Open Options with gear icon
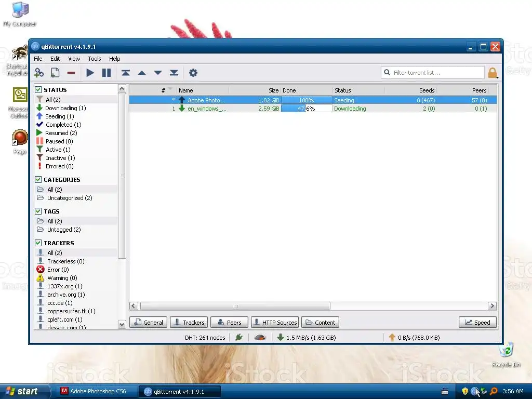Viewport: 532px width, 399px height. (193, 73)
